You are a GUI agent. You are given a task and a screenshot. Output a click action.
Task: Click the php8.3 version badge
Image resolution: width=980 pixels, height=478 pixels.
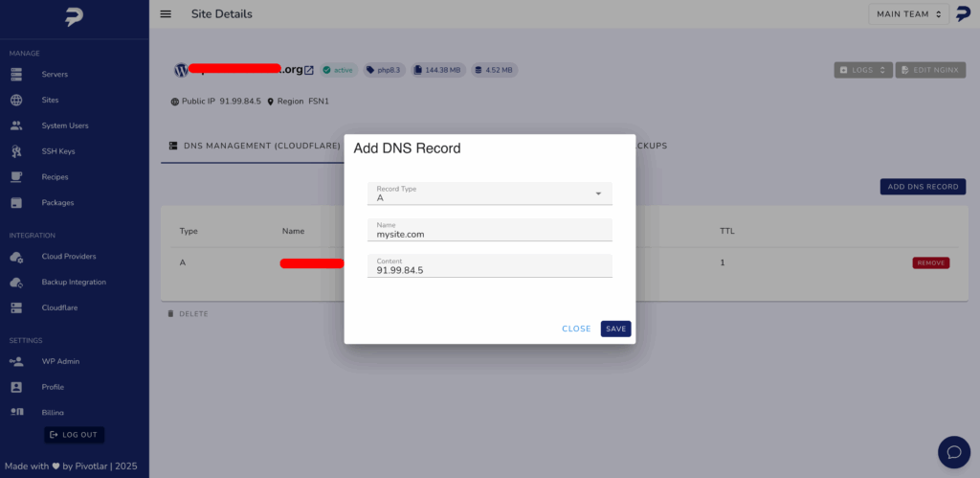tap(383, 70)
